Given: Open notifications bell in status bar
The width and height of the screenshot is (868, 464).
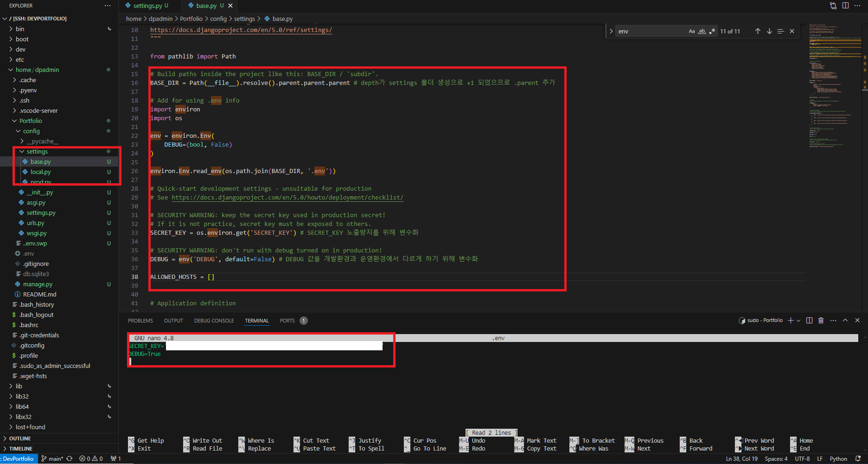Looking at the screenshot, I should 858,459.
